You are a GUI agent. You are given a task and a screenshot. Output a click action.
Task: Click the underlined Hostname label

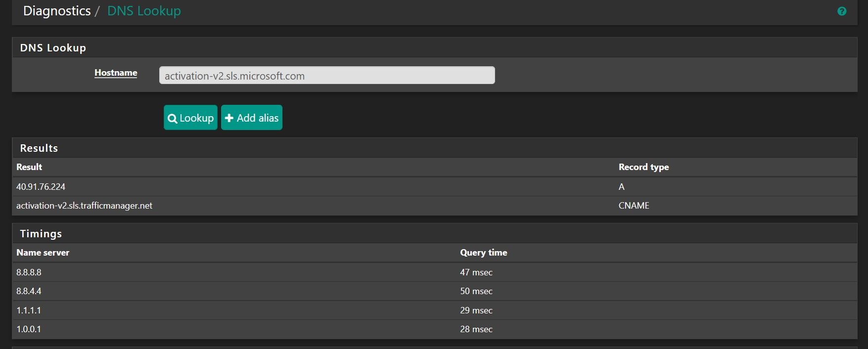pyautogui.click(x=116, y=73)
